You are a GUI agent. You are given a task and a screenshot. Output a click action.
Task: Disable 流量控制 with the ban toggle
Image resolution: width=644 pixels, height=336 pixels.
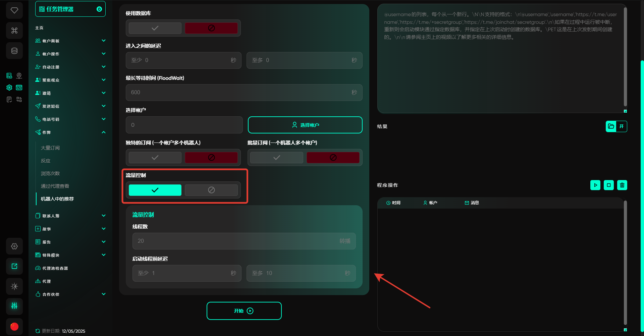tap(211, 190)
